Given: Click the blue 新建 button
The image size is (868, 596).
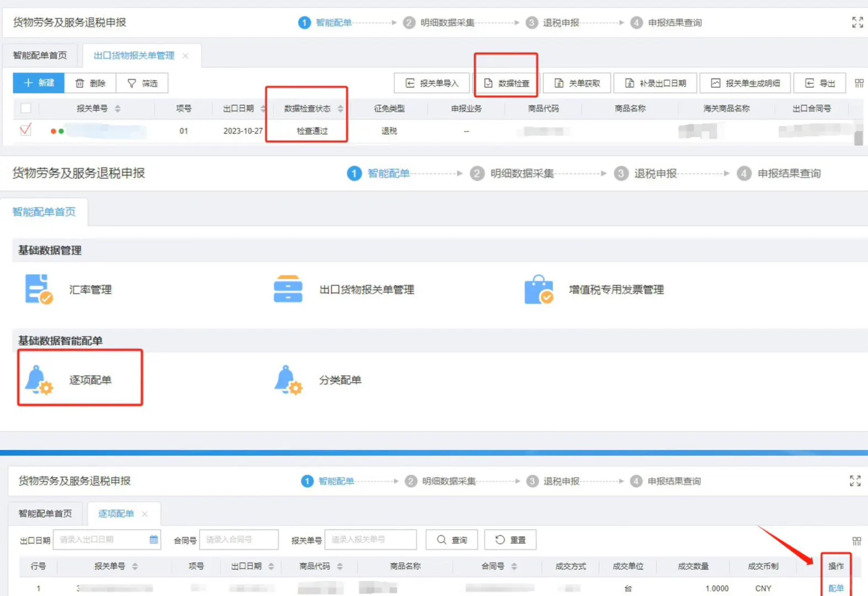Looking at the screenshot, I should (39, 83).
